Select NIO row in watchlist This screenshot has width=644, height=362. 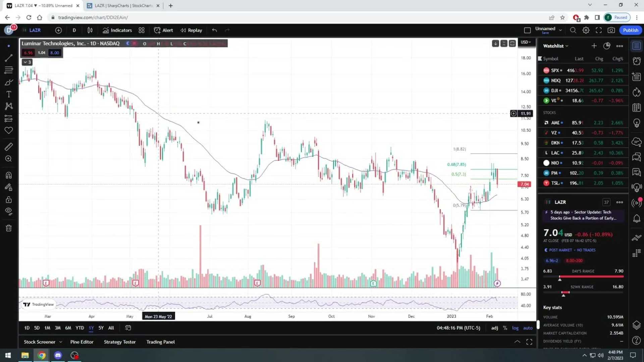pos(583,163)
